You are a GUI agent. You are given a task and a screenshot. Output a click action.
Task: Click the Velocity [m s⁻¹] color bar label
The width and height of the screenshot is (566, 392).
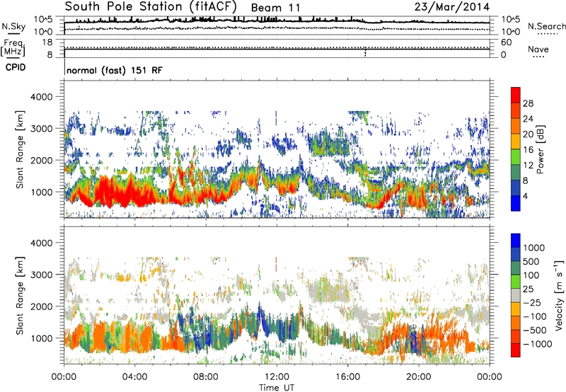coord(559,295)
